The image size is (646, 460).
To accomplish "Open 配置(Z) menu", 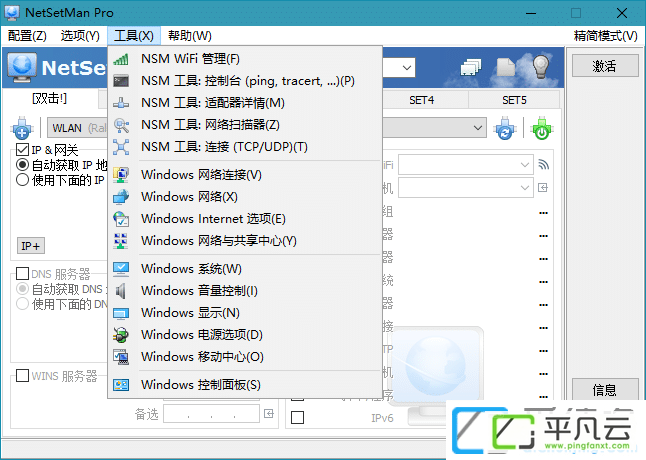I will (27, 36).
